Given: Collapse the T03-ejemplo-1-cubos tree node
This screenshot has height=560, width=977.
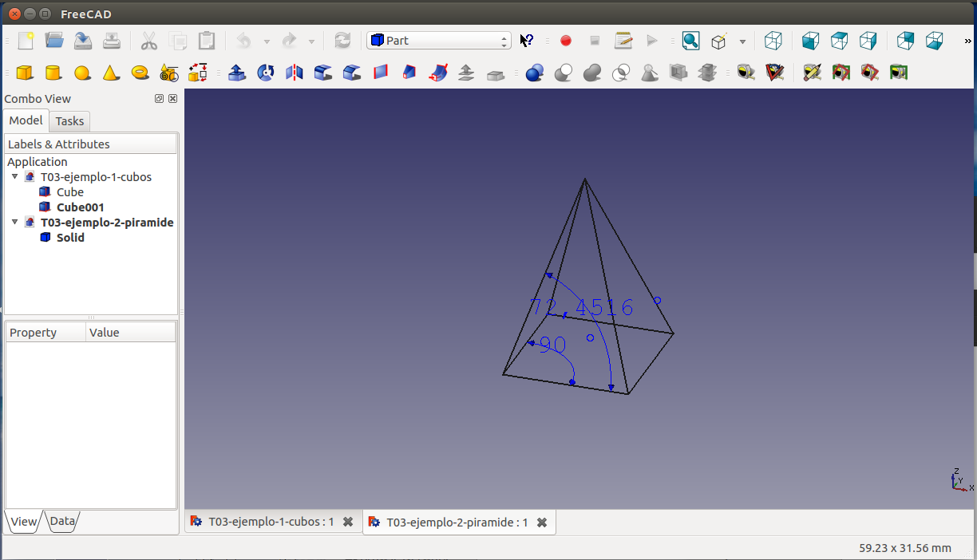Looking at the screenshot, I should (x=15, y=176).
